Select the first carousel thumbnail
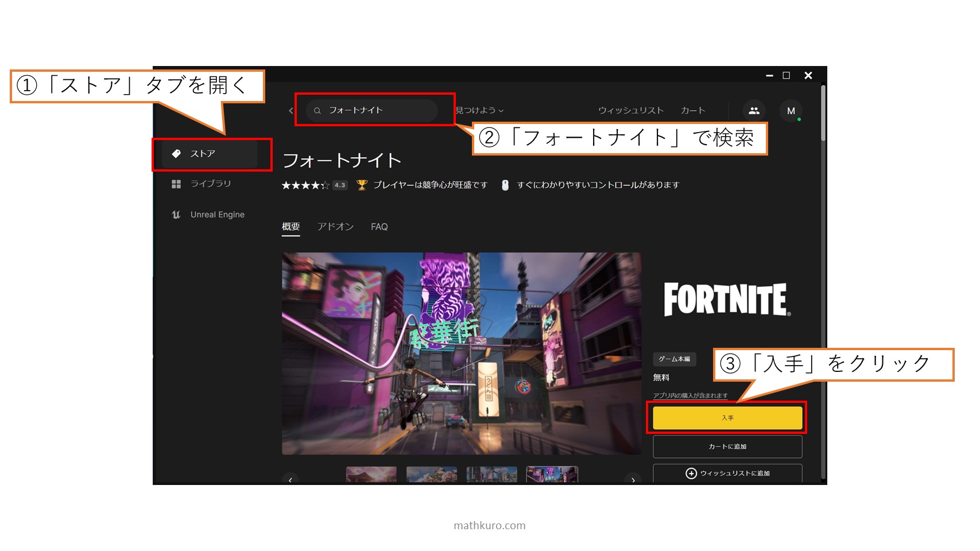The image size is (980, 551). pos(371,475)
